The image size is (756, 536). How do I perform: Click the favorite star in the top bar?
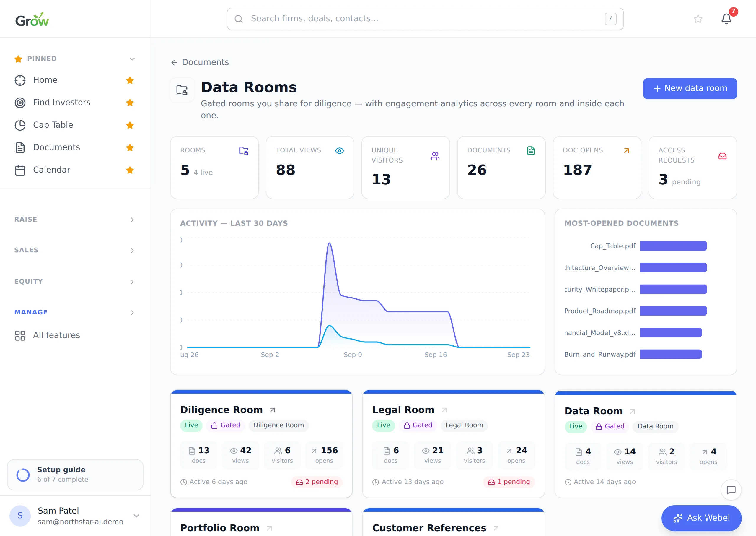(x=698, y=19)
